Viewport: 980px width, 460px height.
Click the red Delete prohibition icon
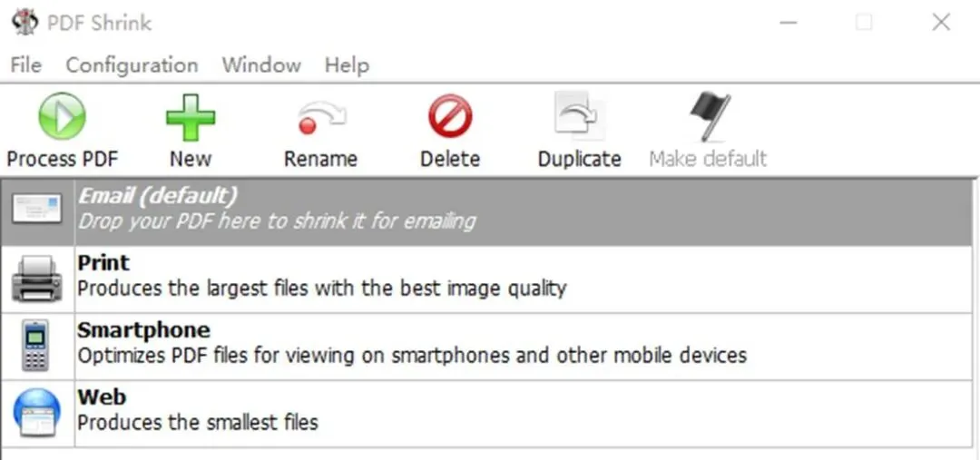pos(450,117)
